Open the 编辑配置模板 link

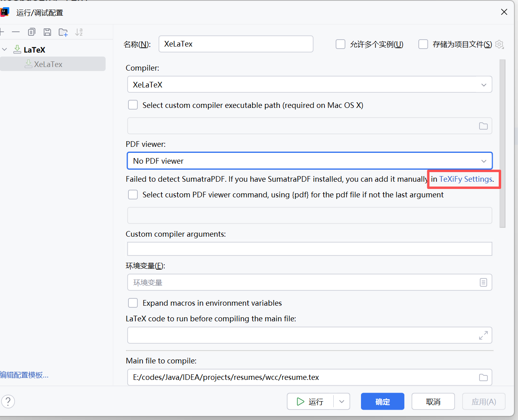[24, 375]
